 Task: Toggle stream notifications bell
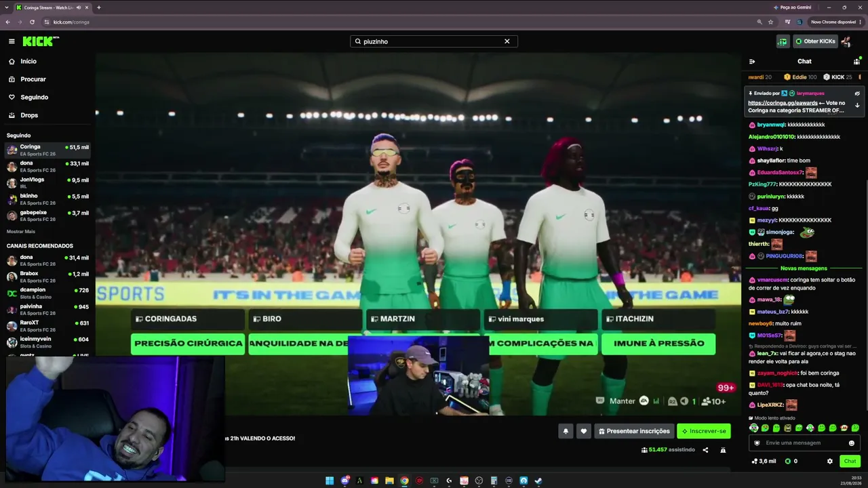coord(566,431)
